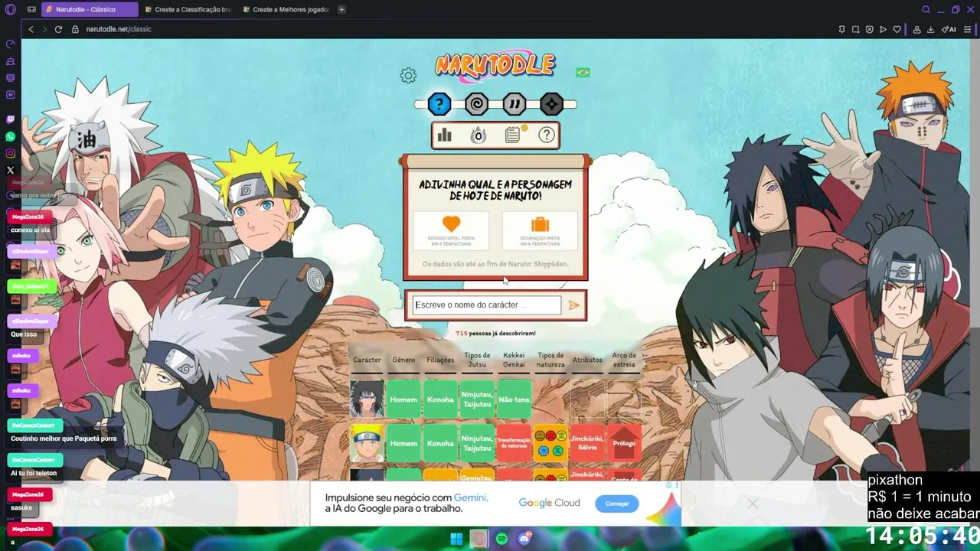Viewport: 980px width, 551px height.
Task: Click the Kekkei Genkai column header
Action: pyautogui.click(x=514, y=360)
